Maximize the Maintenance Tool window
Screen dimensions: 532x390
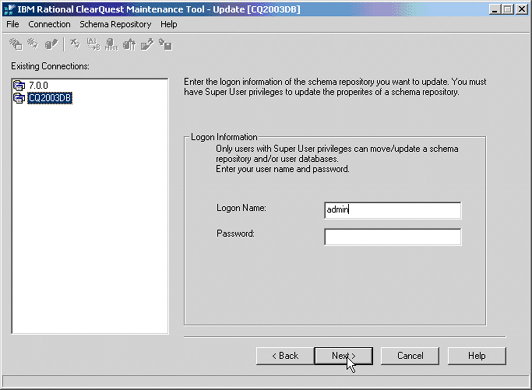pos(508,10)
